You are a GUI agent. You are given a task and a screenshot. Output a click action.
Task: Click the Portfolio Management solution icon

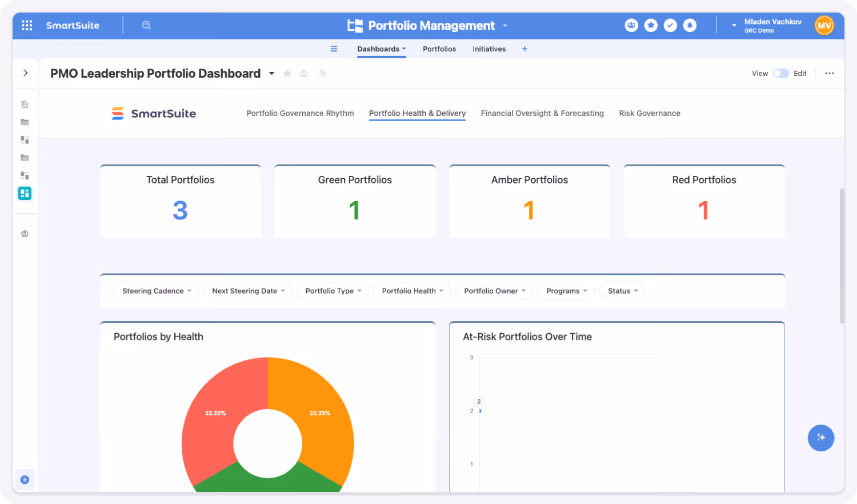[355, 25]
